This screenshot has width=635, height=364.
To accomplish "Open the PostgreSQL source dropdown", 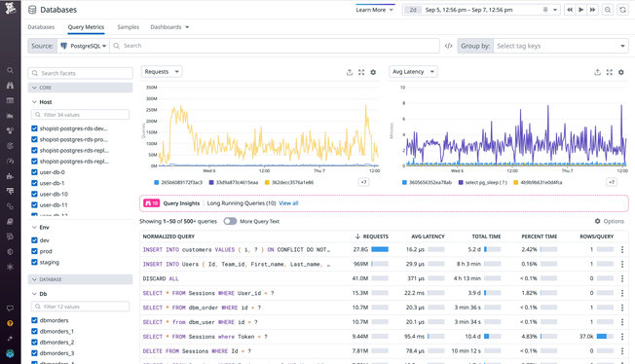I will click(83, 46).
